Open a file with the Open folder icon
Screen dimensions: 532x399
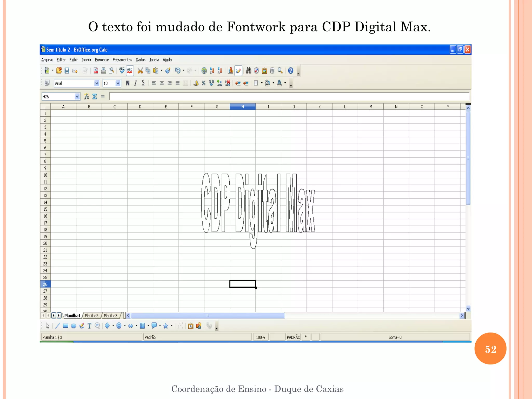(x=59, y=71)
